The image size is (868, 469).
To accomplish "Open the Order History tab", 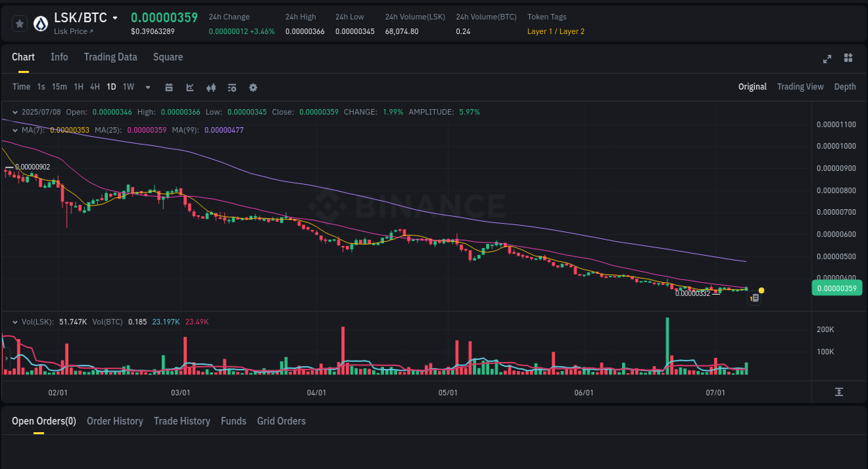I will point(115,421).
